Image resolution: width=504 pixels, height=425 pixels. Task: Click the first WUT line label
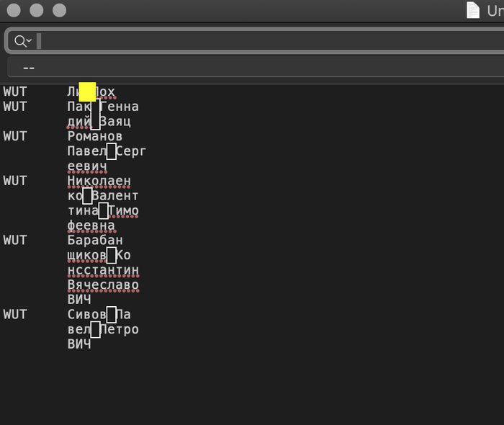(15, 92)
